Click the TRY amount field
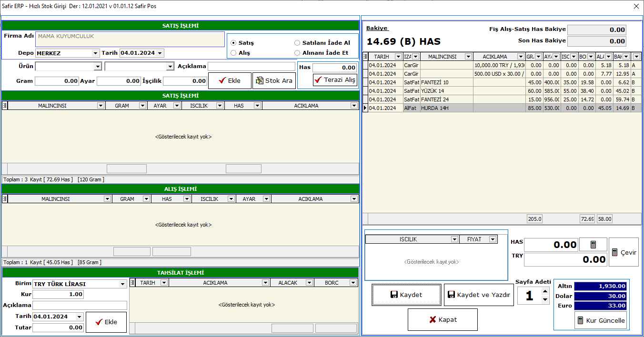This screenshot has height=337, width=644. 565,259
